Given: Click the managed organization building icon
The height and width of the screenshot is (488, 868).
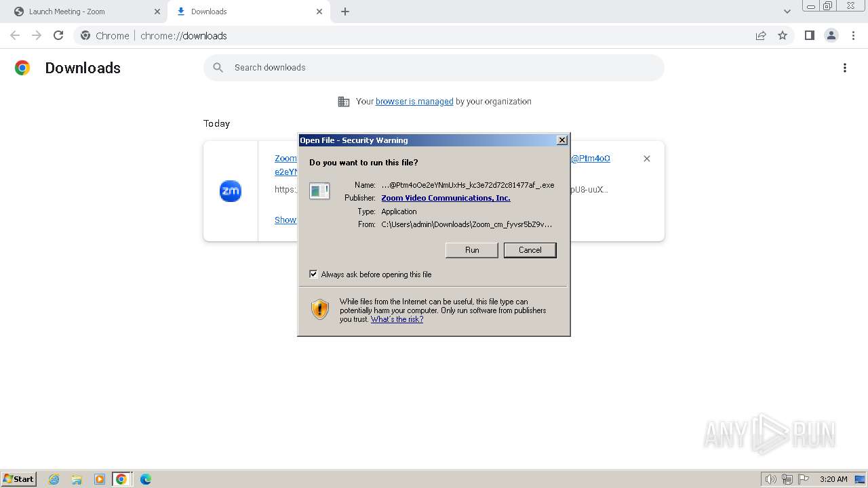Looking at the screenshot, I should 344,102.
